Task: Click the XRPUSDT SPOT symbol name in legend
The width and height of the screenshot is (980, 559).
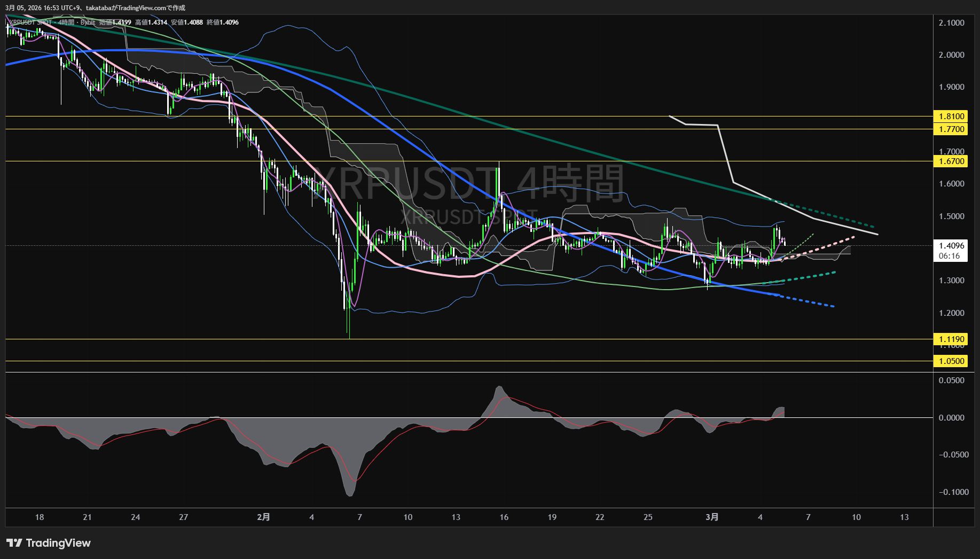Action: click(x=32, y=22)
